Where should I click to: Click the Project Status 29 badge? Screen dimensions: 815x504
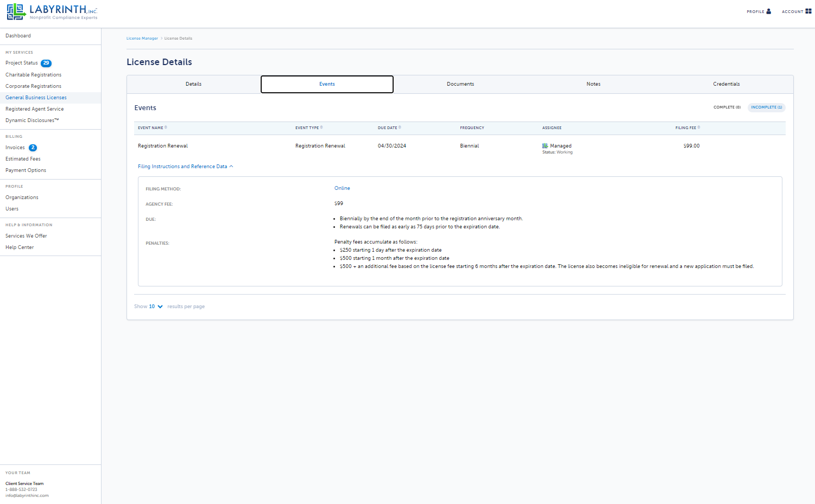[46, 63]
